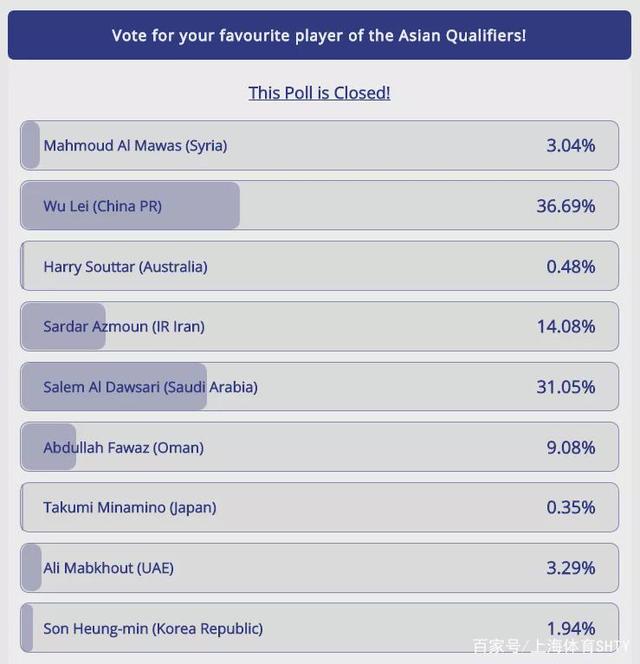
Task: Click the 3.04% result value
Action: (570, 146)
